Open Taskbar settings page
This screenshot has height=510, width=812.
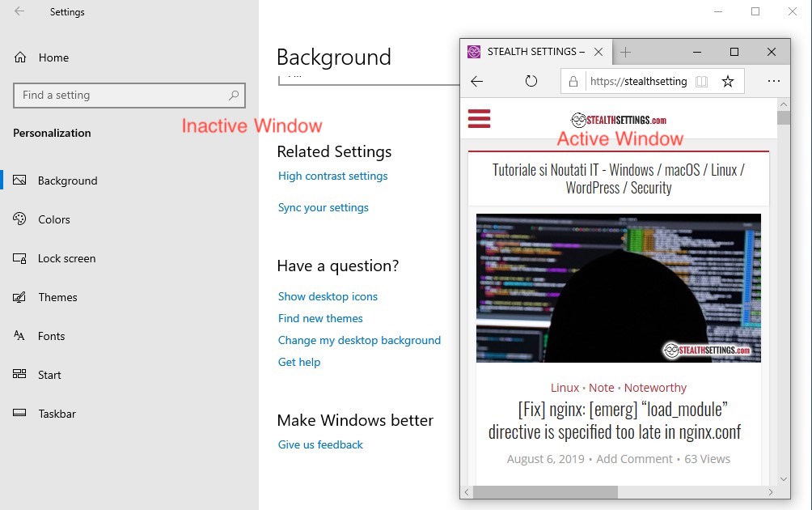click(57, 414)
